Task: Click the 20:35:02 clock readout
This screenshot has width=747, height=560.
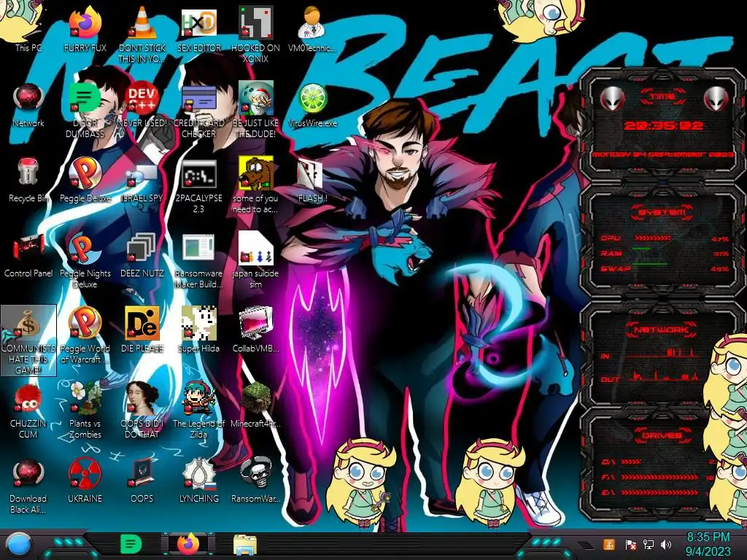Action: 663,125
